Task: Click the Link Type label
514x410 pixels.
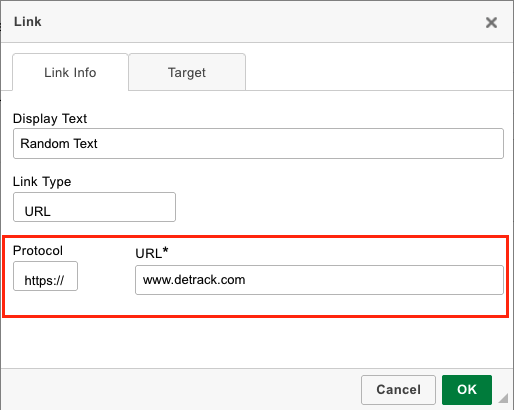Action: [42, 182]
